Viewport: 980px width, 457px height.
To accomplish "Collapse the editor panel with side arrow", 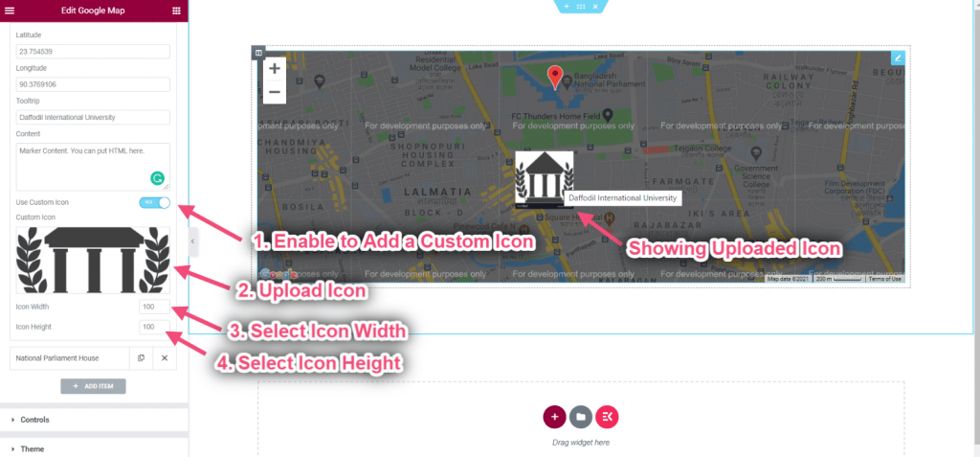I will pyautogui.click(x=192, y=241).
